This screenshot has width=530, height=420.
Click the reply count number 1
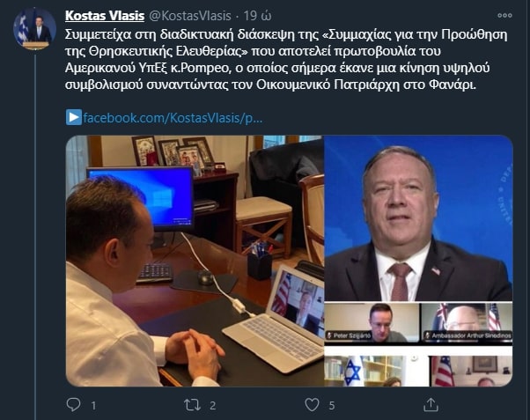pos(93,405)
